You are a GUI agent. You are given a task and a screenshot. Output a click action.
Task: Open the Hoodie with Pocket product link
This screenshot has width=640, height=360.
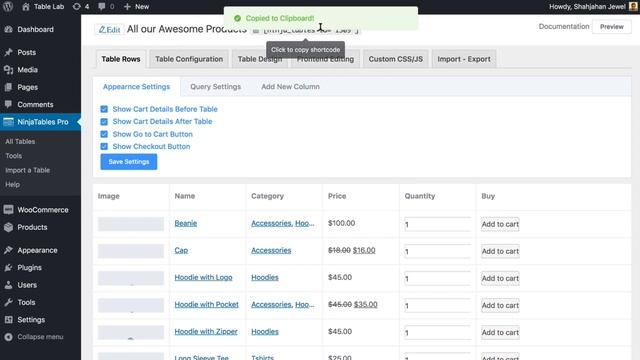pos(207,304)
